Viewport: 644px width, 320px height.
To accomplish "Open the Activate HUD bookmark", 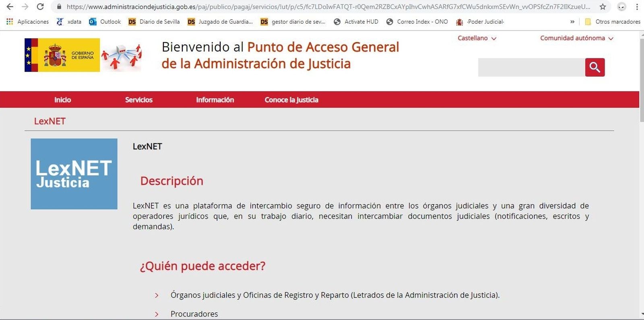I will pos(356,22).
